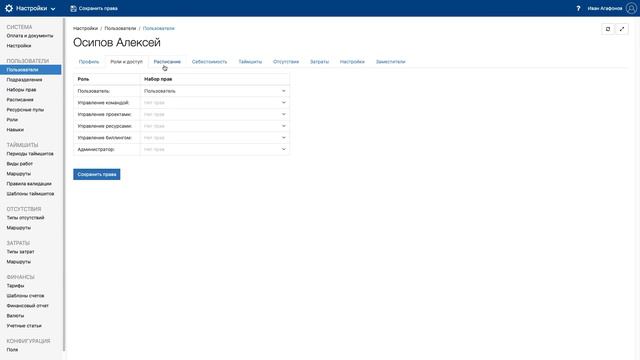Click the 'Роль' column header

(83, 79)
